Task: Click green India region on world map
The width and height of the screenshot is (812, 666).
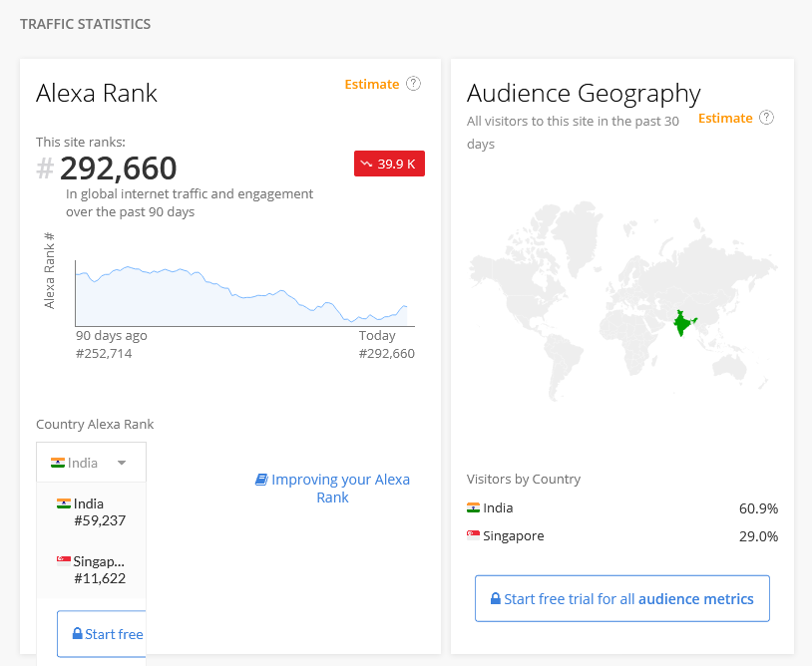Action: point(683,322)
